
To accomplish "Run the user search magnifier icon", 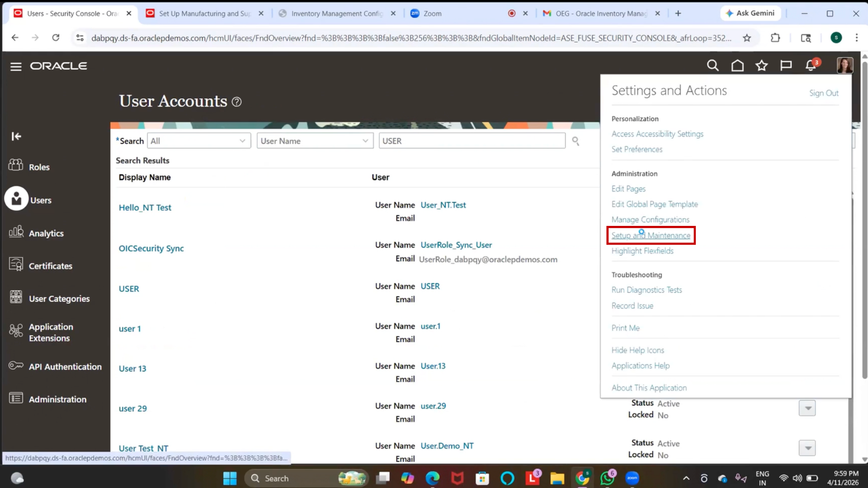I will (576, 141).
